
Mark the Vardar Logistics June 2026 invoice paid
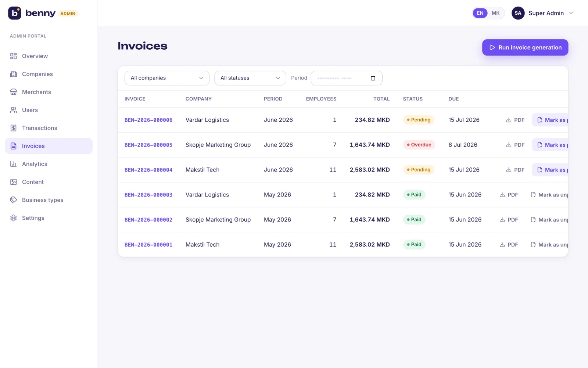(x=551, y=120)
